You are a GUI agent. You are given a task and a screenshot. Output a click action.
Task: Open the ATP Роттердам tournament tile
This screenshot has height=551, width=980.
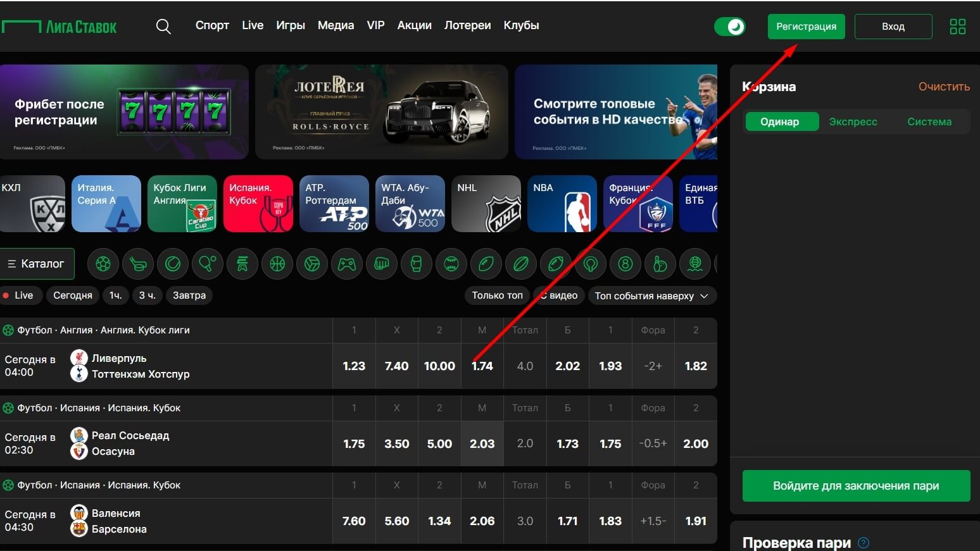tap(334, 204)
